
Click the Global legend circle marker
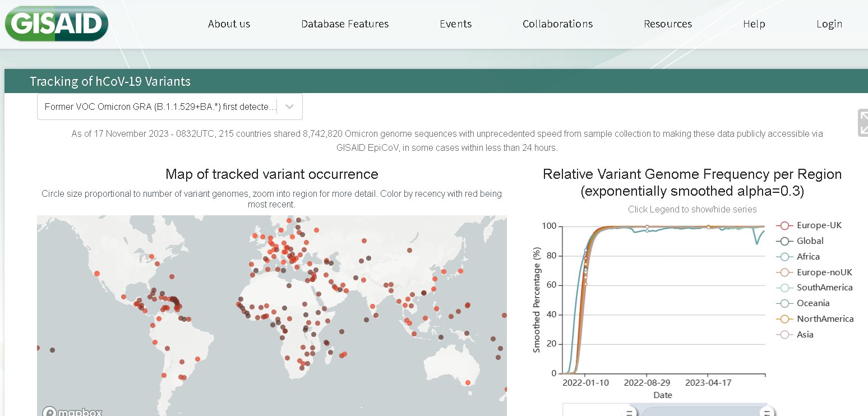pos(784,241)
